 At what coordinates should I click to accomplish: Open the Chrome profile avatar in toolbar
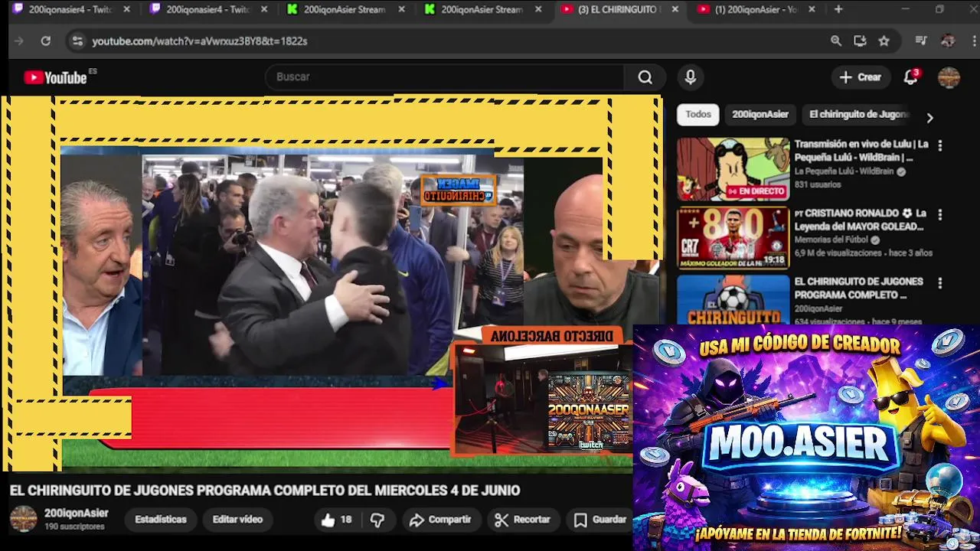[948, 41]
